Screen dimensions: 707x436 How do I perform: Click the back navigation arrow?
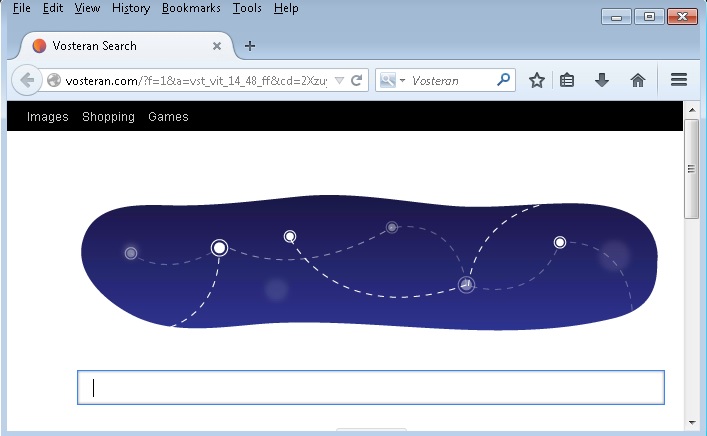point(27,80)
